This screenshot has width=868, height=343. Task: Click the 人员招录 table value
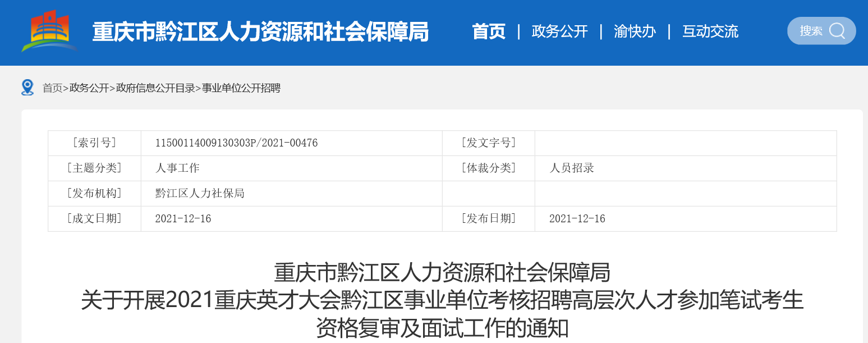click(572, 168)
